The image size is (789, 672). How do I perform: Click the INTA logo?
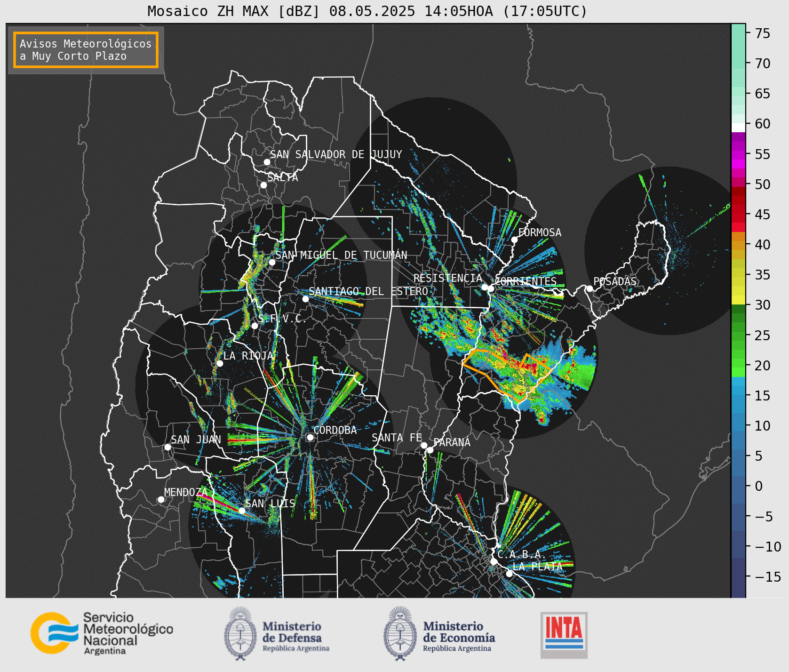[564, 635]
